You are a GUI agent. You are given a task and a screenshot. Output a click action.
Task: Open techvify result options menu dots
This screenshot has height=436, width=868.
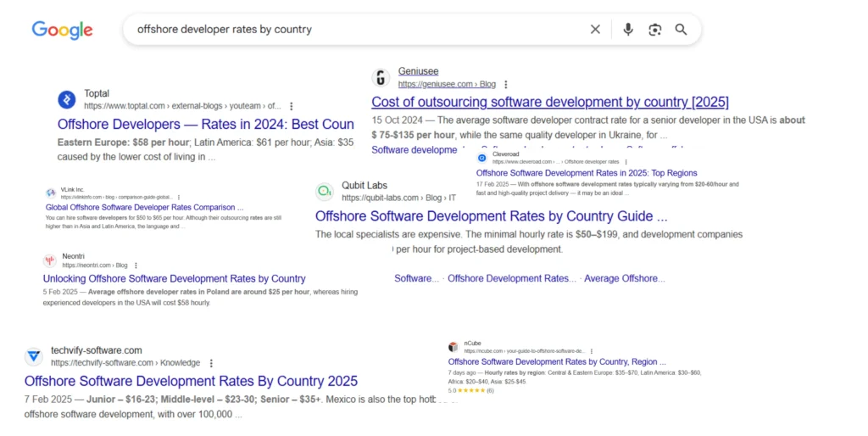211,363
